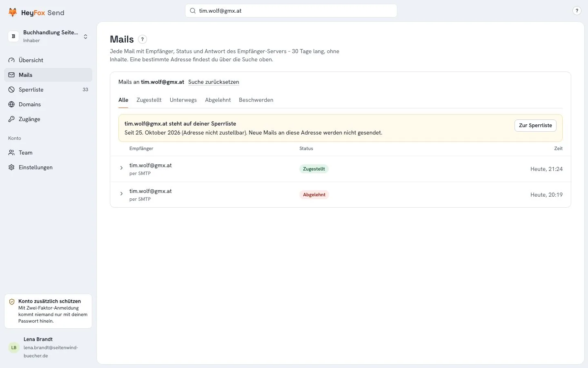Click the help icon next to the Mails heading

pos(143,39)
